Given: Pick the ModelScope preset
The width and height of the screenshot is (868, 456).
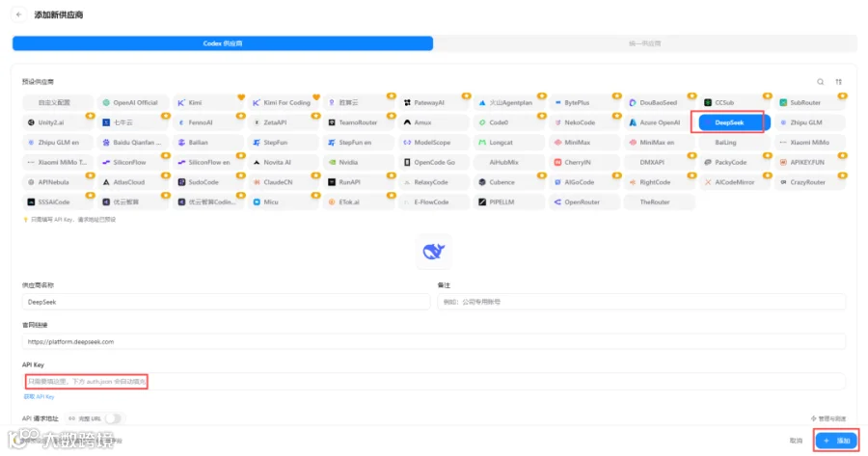Looking at the screenshot, I should coord(435,143).
